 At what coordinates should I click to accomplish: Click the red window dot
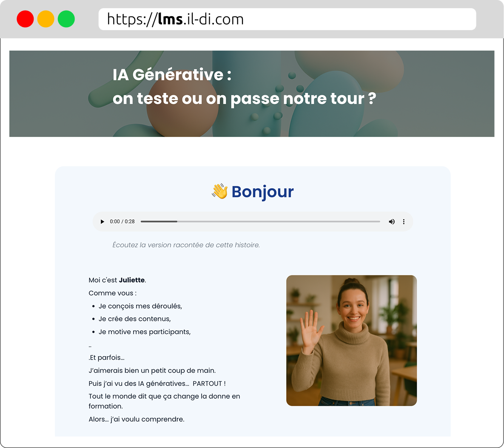[x=25, y=19]
